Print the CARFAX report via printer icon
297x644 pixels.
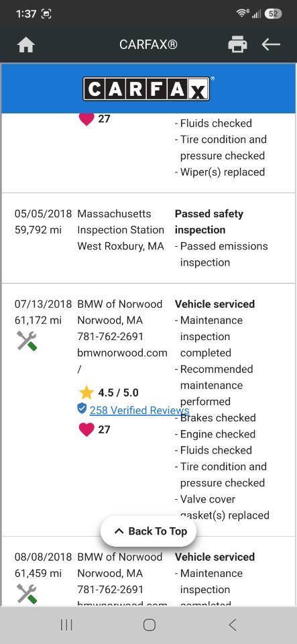pyautogui.click(x=237, y=44)
